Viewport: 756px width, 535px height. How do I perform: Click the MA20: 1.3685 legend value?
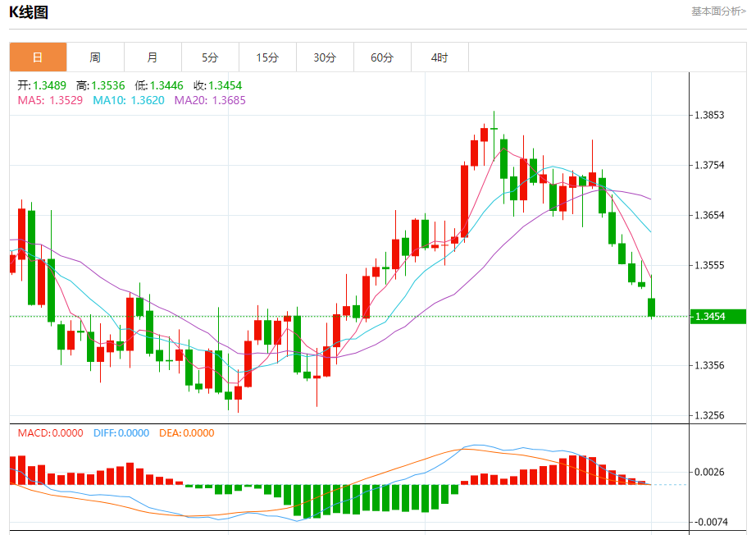(x=210, y=100)
